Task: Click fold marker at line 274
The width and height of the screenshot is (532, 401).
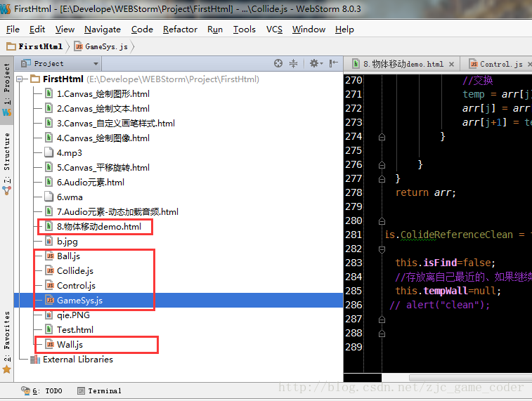Action: pos(382,137)
